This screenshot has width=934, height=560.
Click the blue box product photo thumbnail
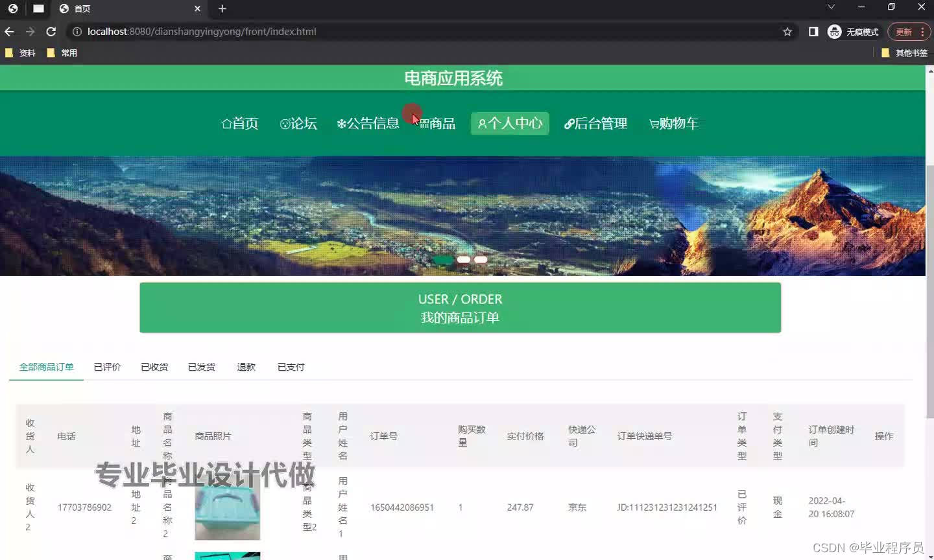click(228, 507)
